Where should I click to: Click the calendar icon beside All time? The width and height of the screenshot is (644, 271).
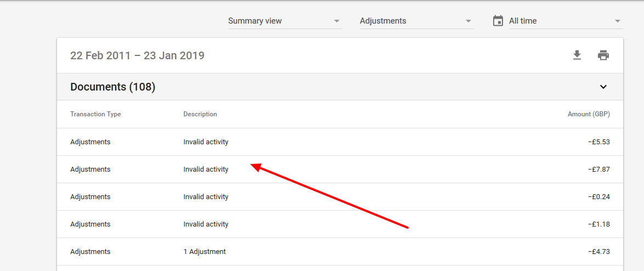(498, 21)
